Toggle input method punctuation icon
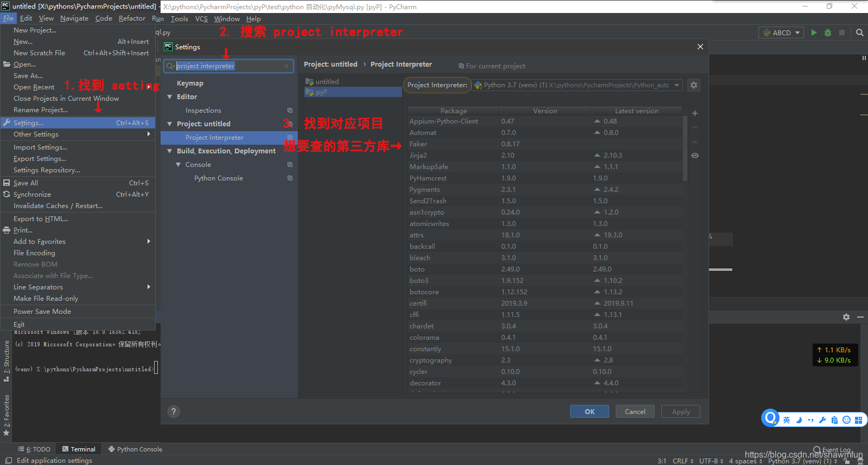This screenshot has height=465, width=868. tap(811, 420)
